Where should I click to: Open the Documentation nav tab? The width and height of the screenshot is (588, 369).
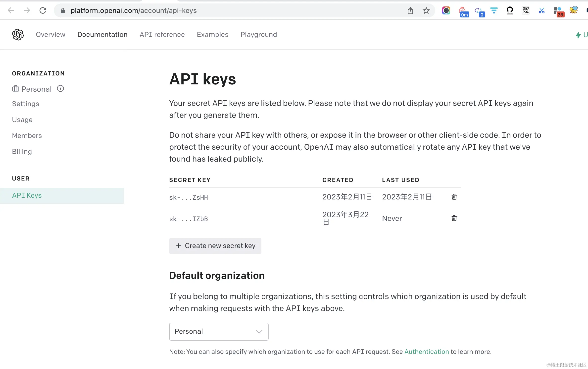click(x=102, y=34)
